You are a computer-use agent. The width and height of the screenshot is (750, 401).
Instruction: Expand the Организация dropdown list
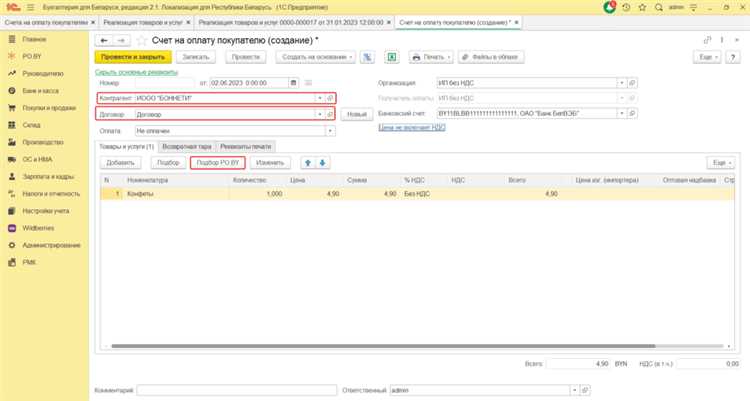621,82
